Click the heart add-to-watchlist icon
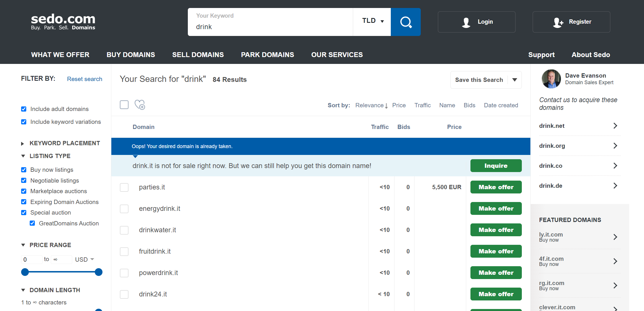644x311 pixels. coord(140,105)
